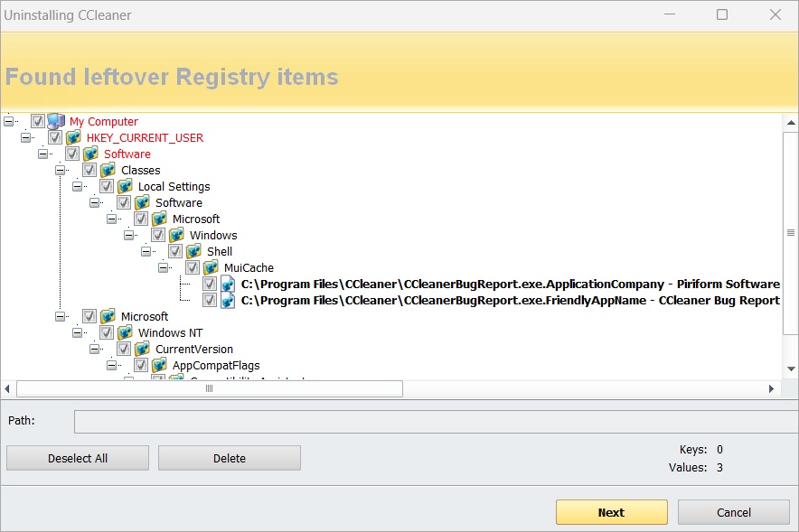Collapse the My Computer tree node

[x=9, y=121]
